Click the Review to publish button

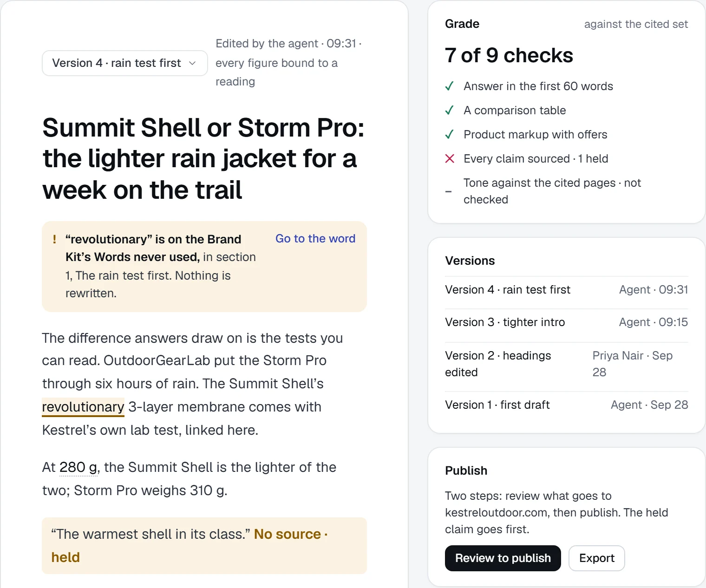pos(503,558)
